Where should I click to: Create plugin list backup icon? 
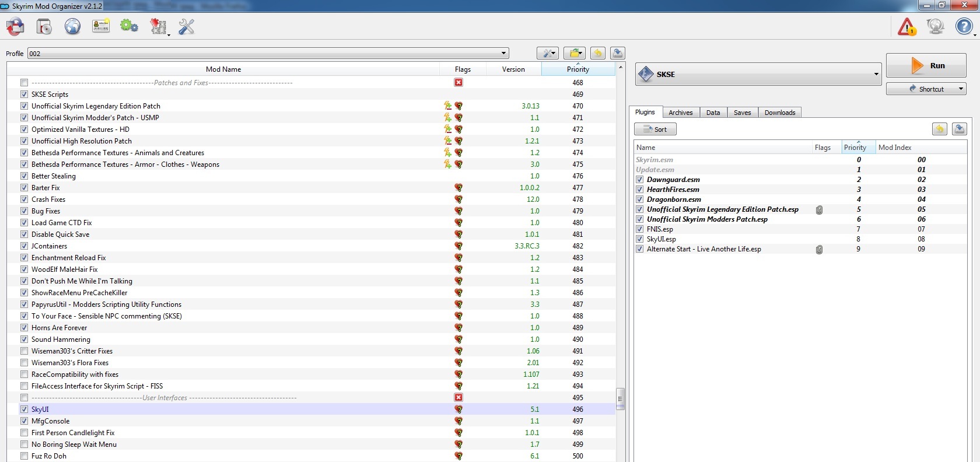(960, 129)
